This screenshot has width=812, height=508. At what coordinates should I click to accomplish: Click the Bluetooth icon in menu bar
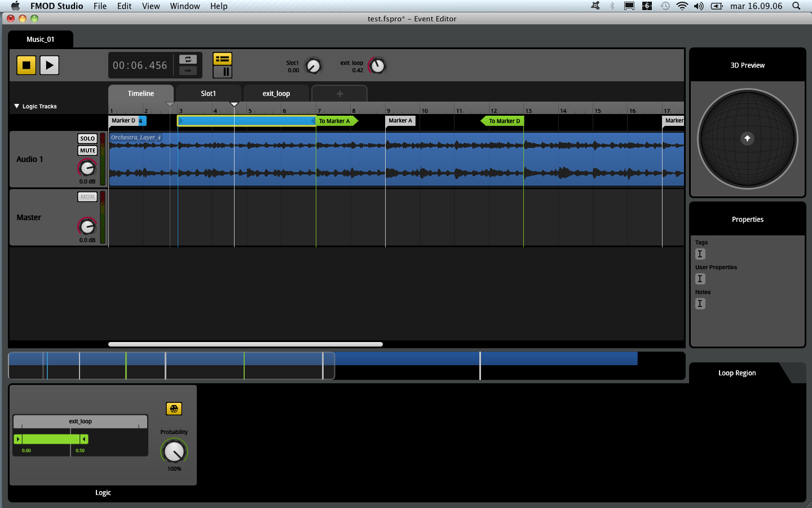[x=612, y=6]
